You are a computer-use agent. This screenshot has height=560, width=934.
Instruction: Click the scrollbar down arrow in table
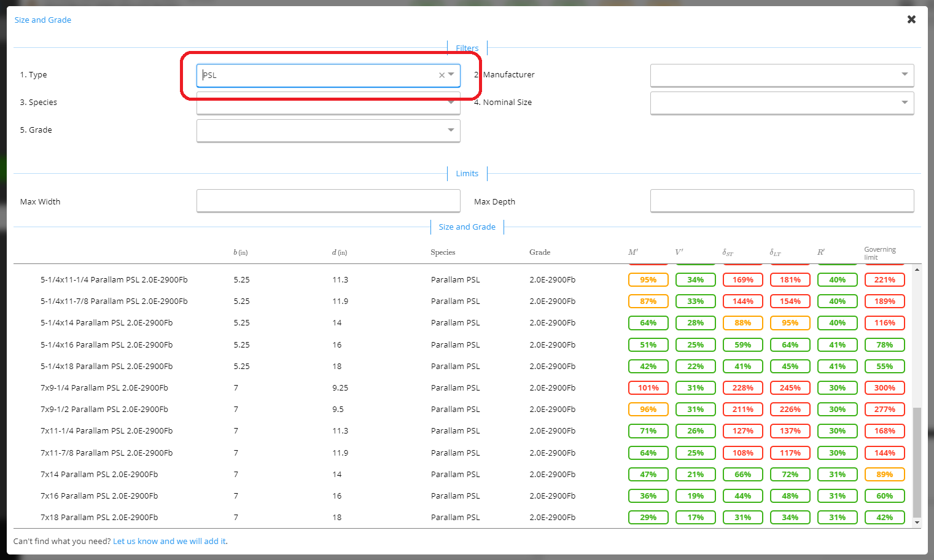pos(917,523)
